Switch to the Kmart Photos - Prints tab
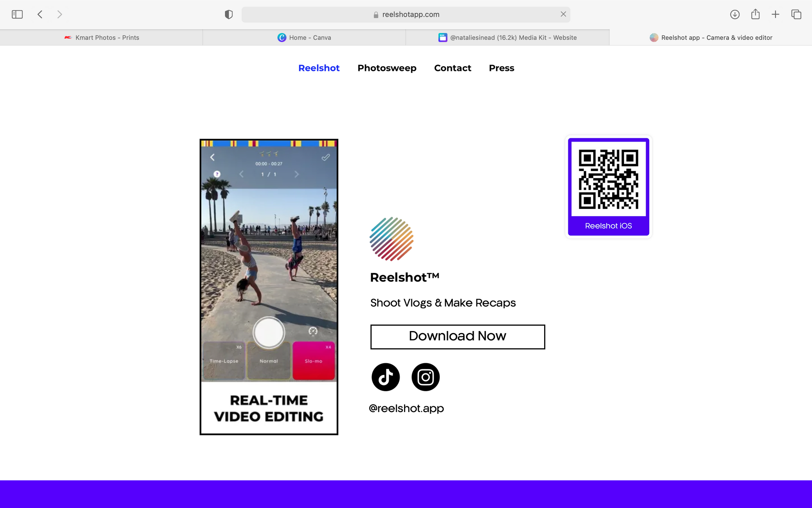 click(x=101, y=37)
